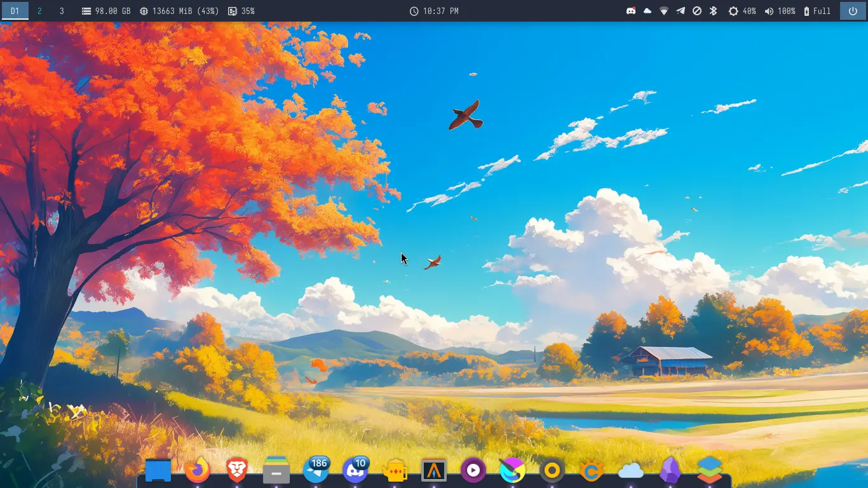
Task: Toggle Bluetooth in the system tray
Action: coord(714,10)
